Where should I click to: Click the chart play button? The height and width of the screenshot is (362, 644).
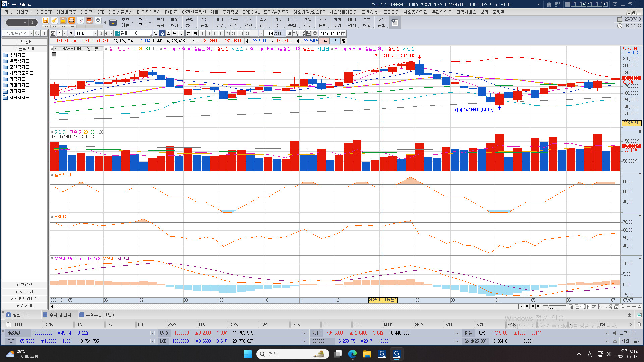[x=521, y=306]
